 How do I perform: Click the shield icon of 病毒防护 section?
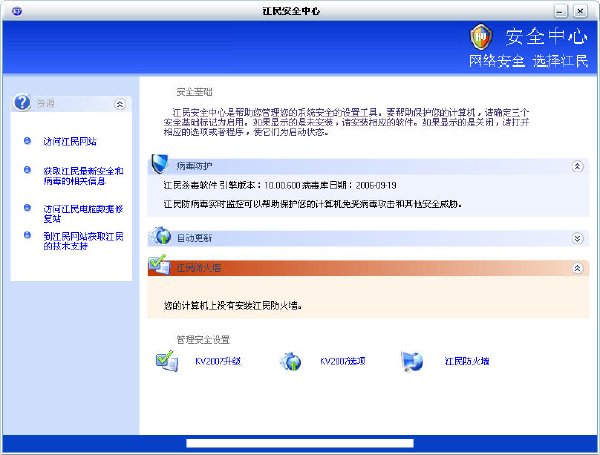(x=160, y=163)
